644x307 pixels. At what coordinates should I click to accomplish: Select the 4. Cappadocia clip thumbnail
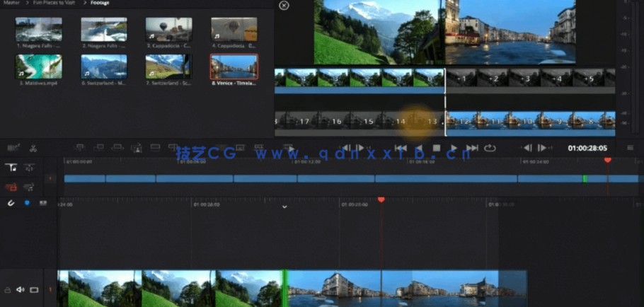(234, 29)
